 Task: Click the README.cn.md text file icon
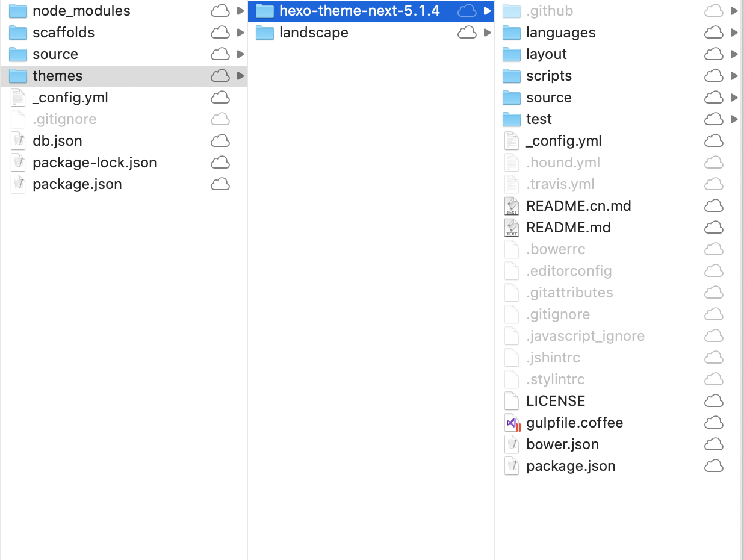(x=512, y=206)
